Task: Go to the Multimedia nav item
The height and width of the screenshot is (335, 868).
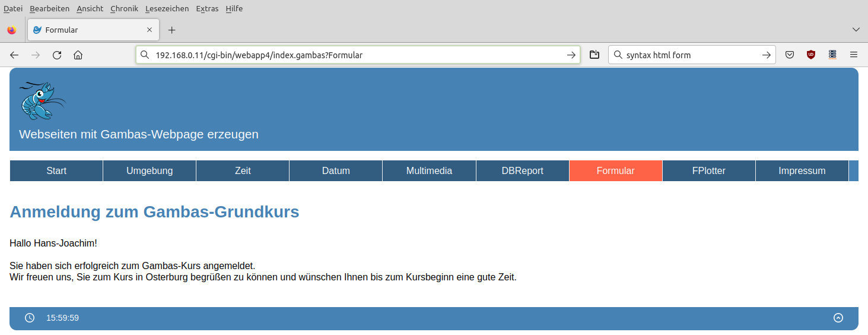Action: coord(429,171)
